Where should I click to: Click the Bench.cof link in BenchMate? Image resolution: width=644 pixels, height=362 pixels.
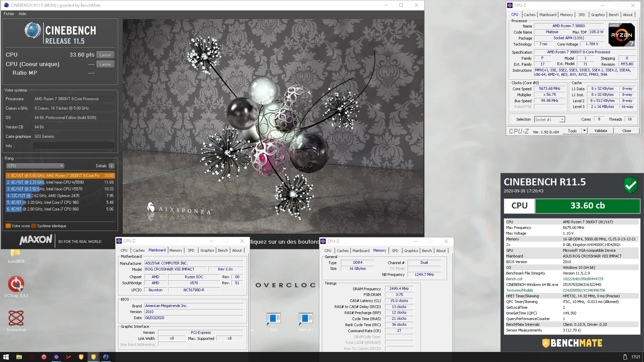[x=514, y=279]
